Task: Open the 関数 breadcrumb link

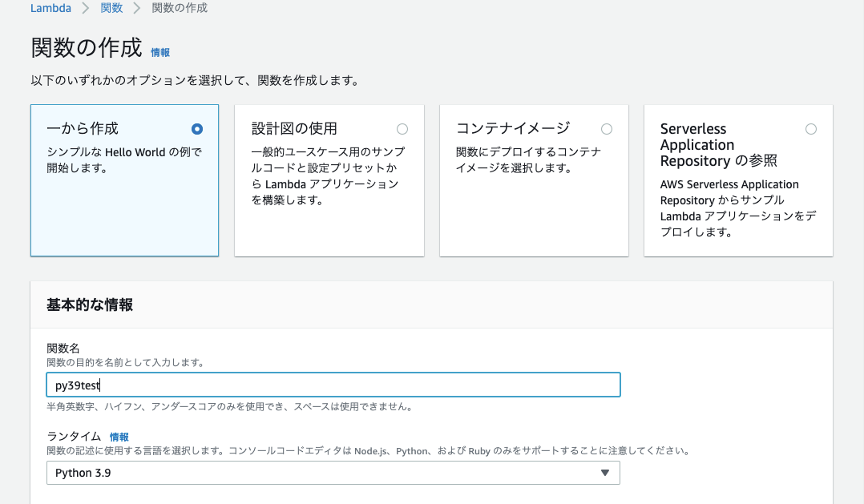Action: click(x=112, y=8)
